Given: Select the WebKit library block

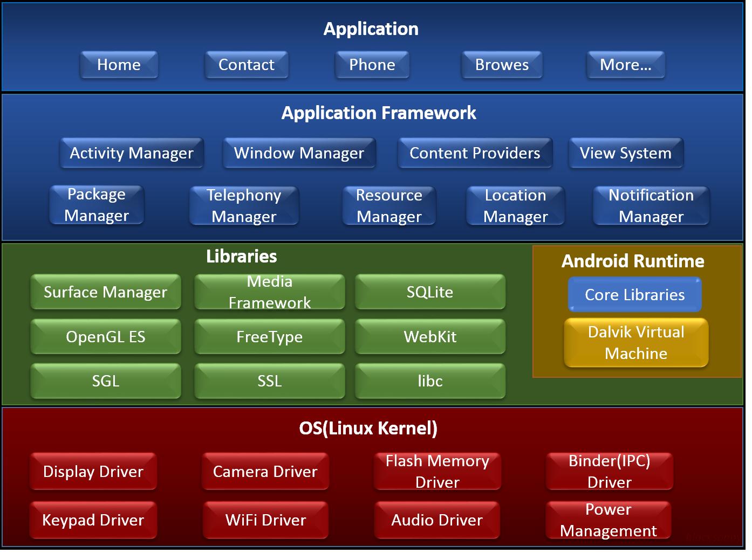Looking at the screenshot, I should tap(429, 336).
